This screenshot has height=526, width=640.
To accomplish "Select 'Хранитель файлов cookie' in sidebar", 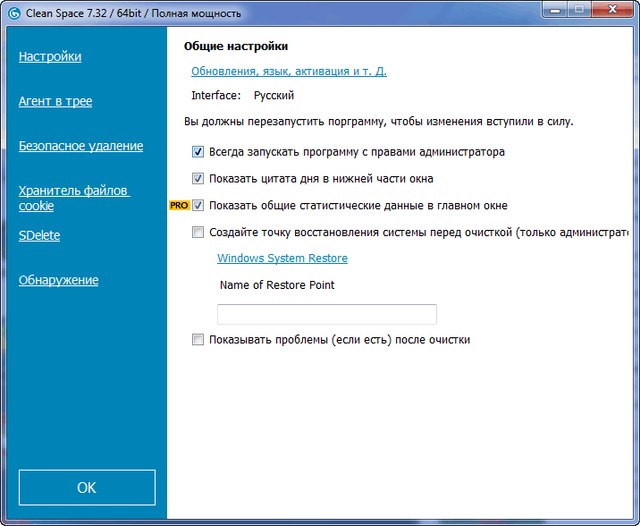I will pyautogui.click(x=74, y=198).
